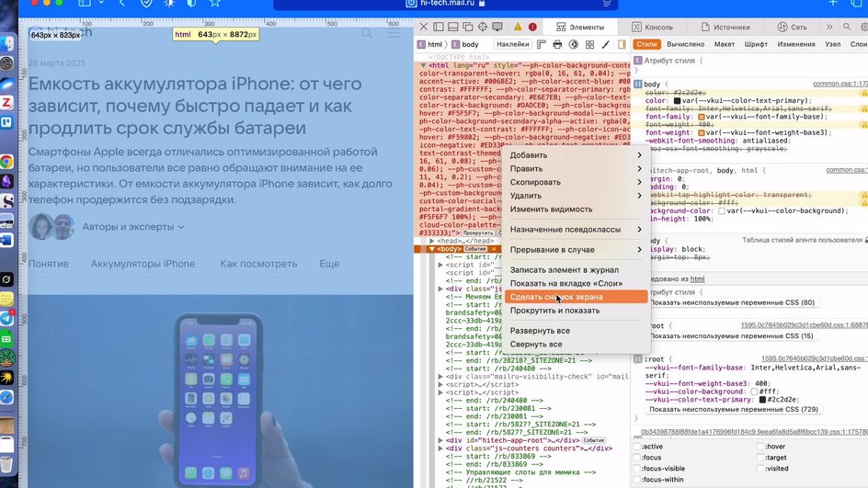
Task: Collapse the html element triangle
Action: tap(423, 65)
